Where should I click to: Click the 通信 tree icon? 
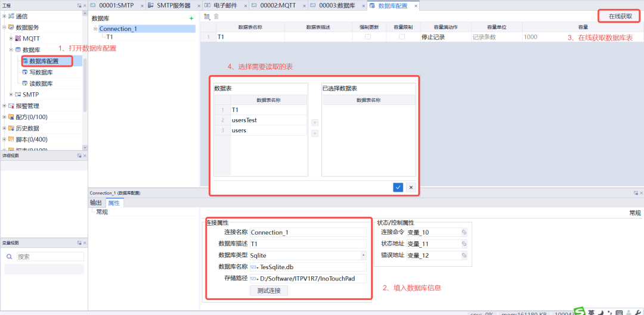click(11, 17)
